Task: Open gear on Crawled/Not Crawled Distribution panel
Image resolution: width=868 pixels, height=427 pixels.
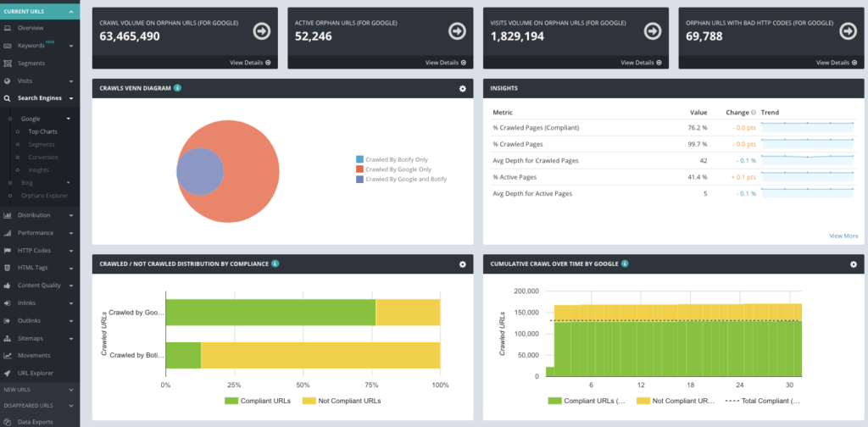Action: 462,264
